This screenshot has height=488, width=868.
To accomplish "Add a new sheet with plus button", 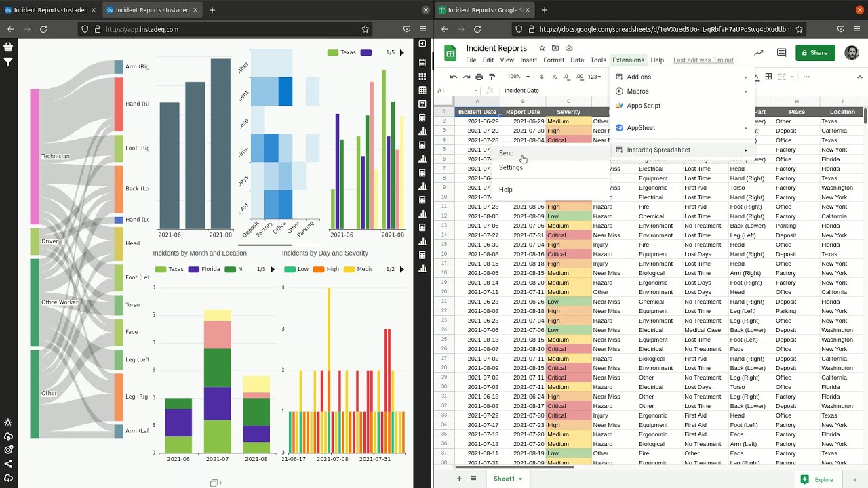I will (x=459, y=479).
